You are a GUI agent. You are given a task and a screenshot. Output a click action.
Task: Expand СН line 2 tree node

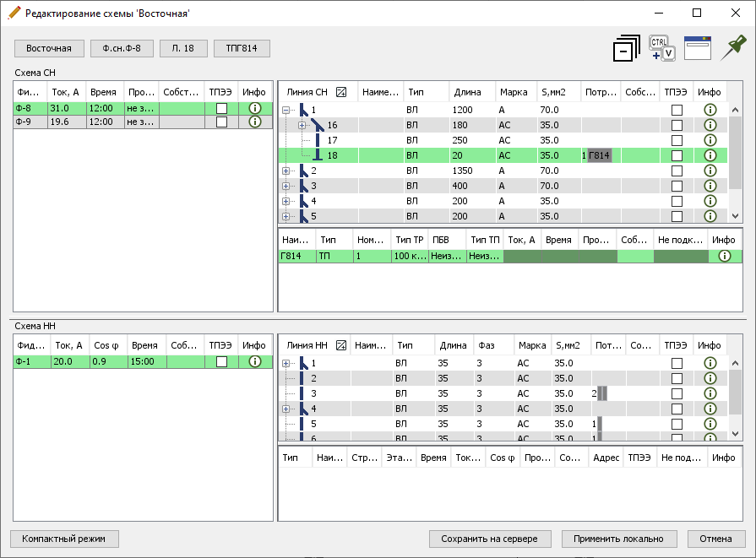(286, 171)
